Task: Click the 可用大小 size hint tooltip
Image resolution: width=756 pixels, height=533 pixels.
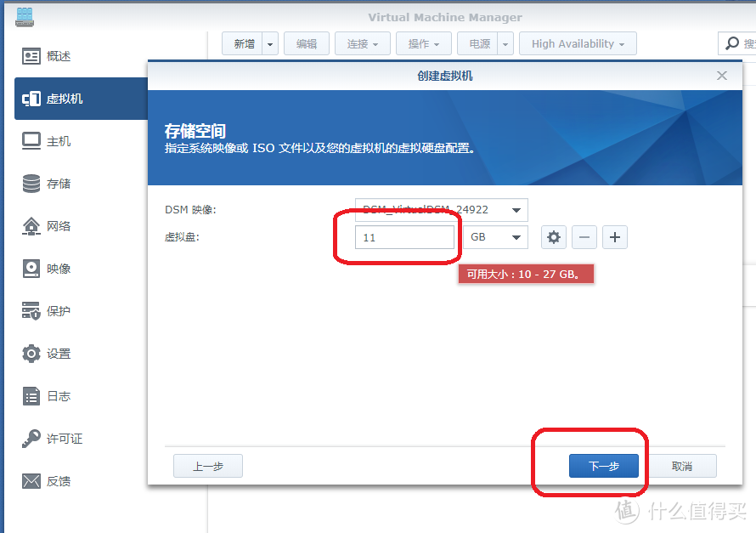Action: (x=526, y=274)
